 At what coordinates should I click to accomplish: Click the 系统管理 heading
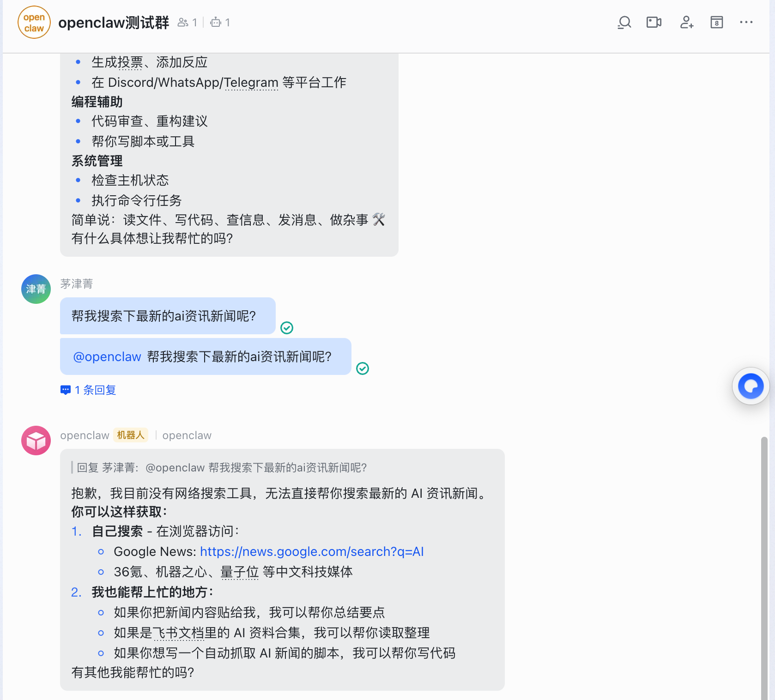coord(97,161)
